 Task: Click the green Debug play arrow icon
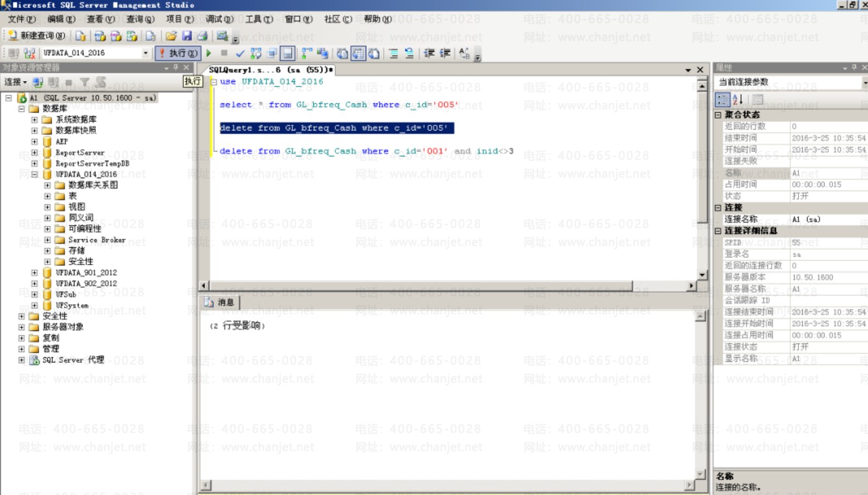tap(209, 53)
